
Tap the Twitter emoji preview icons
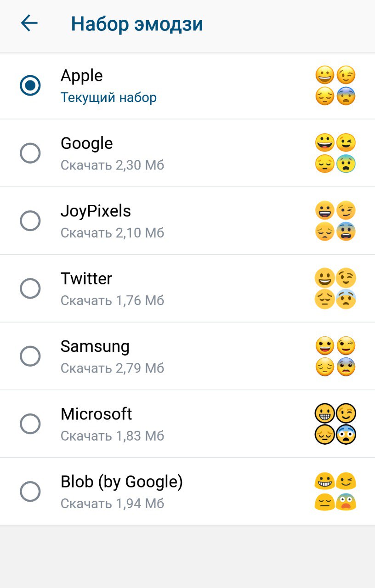point(335,288)
